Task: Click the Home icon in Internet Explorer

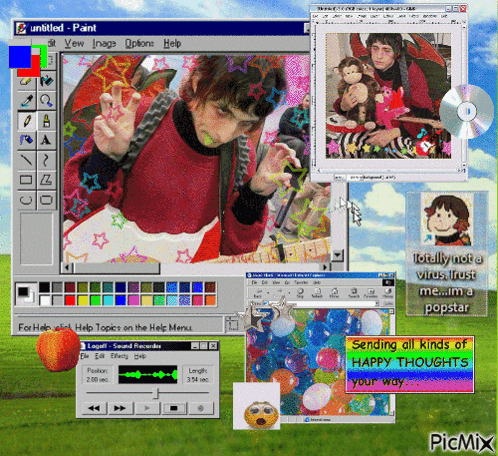Action: 334,293
